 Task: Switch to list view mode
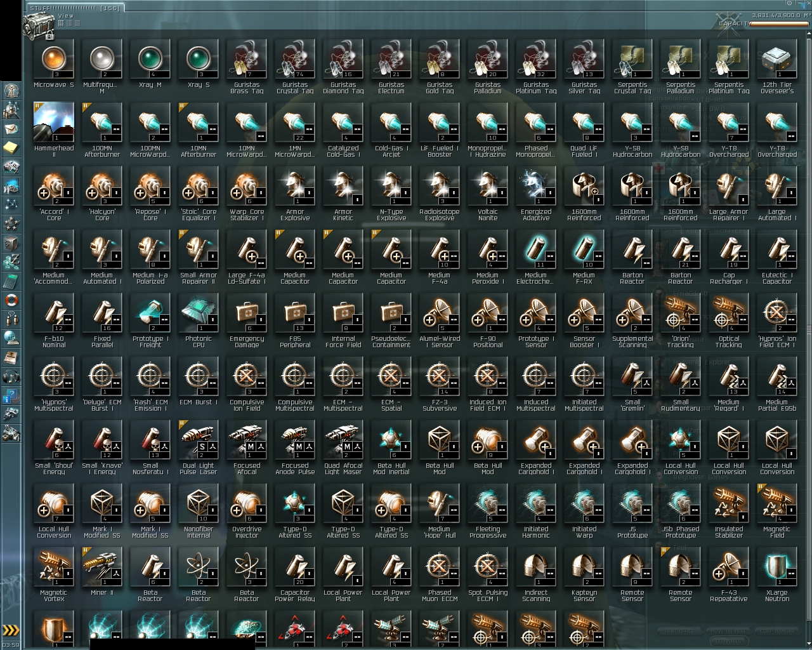(77, 23)
